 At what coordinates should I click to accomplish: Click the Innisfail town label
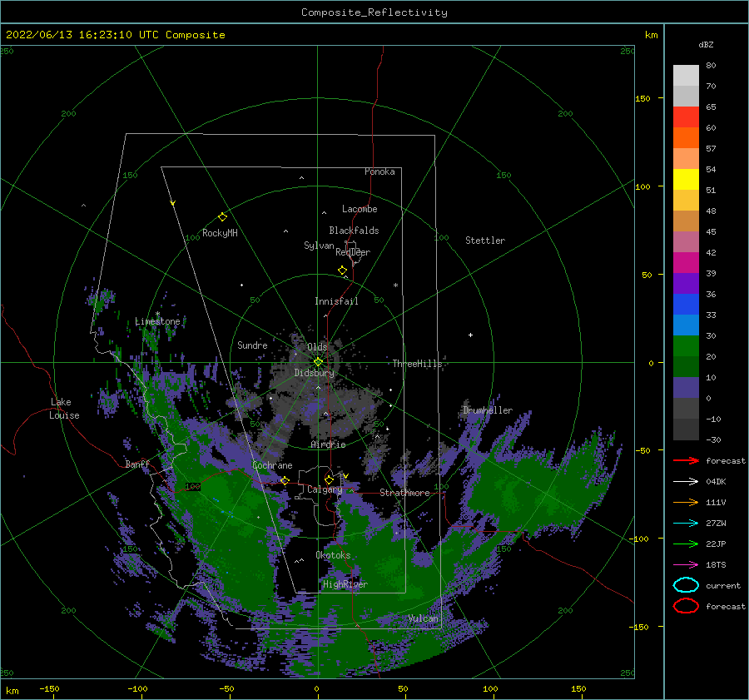[x=336, y=301]
